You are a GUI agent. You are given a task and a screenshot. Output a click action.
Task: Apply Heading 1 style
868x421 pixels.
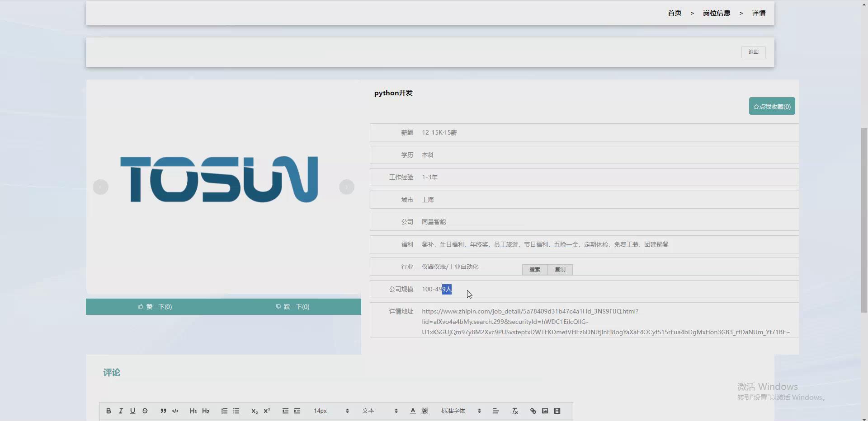click(x=193, y=411)
